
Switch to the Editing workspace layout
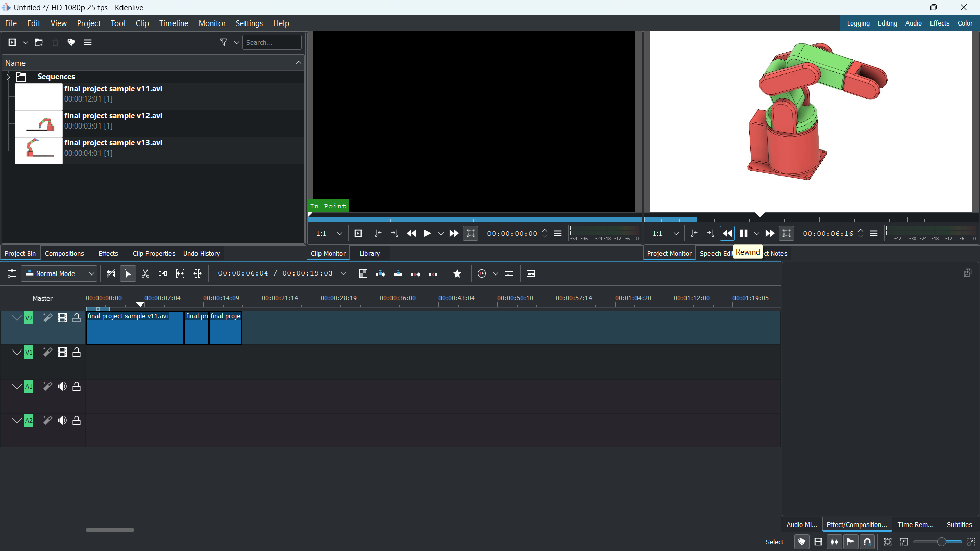(x=887, y=23)
